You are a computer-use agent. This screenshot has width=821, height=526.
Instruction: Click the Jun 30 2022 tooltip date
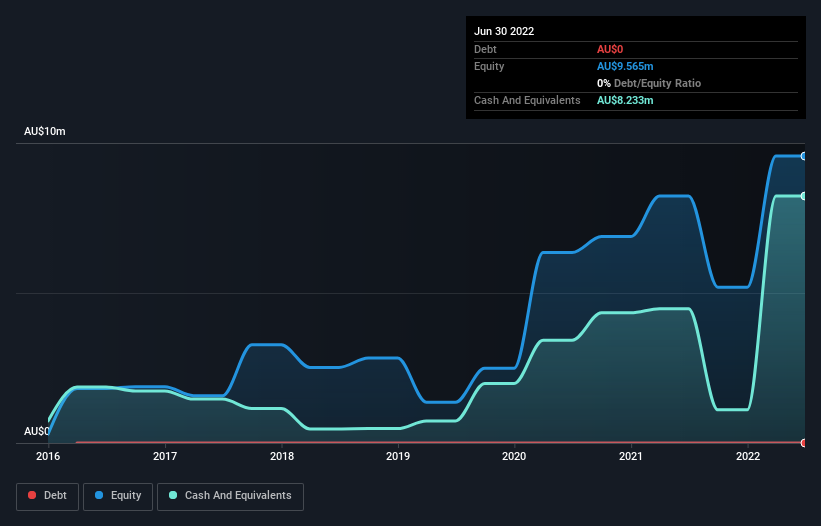pyautogui.click(x=504, y=31)
